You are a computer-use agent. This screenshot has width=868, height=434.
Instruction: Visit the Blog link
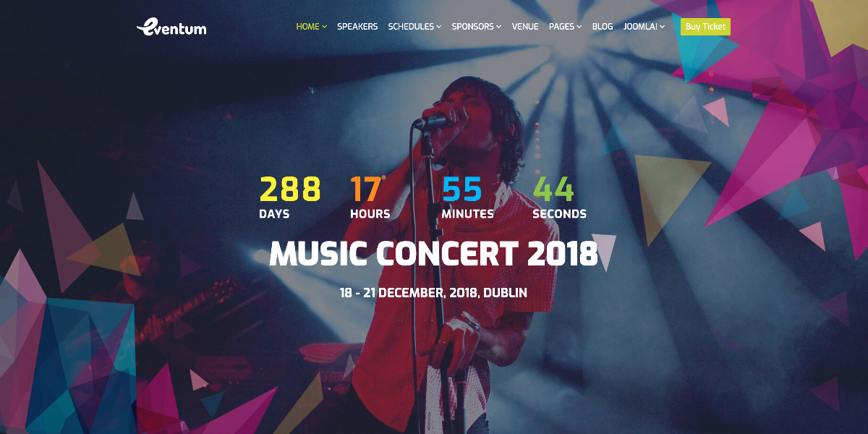[603, 27]
